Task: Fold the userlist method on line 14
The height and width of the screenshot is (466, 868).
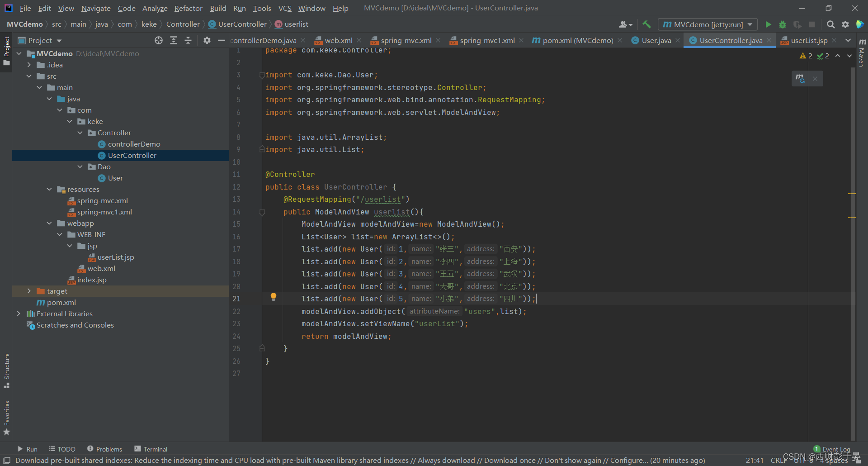Action: click(x=262, y=212)
